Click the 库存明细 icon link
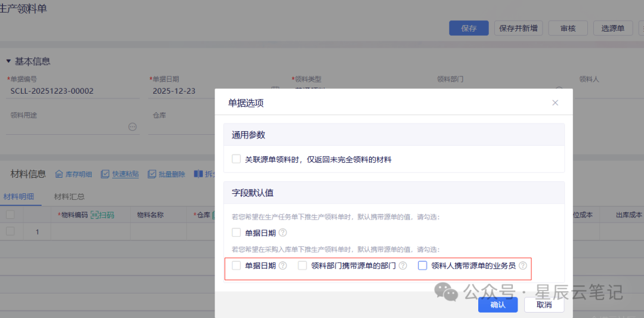 tap(73, 174)
